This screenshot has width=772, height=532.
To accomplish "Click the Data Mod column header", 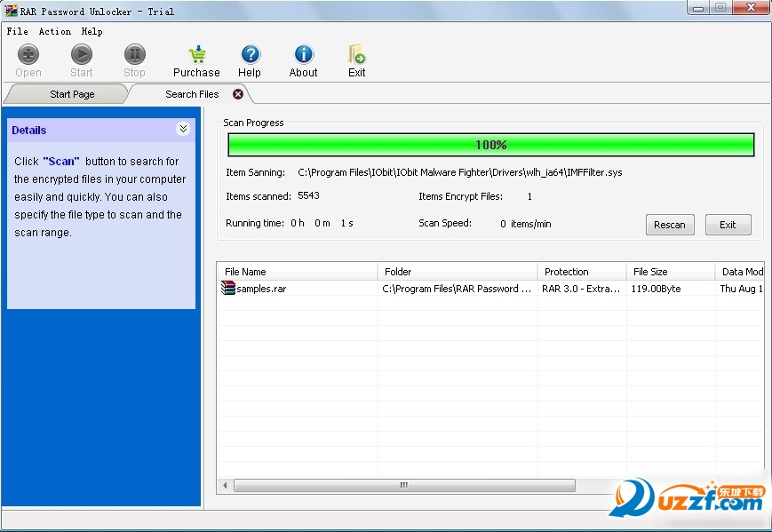I will (x=739, y=272).
